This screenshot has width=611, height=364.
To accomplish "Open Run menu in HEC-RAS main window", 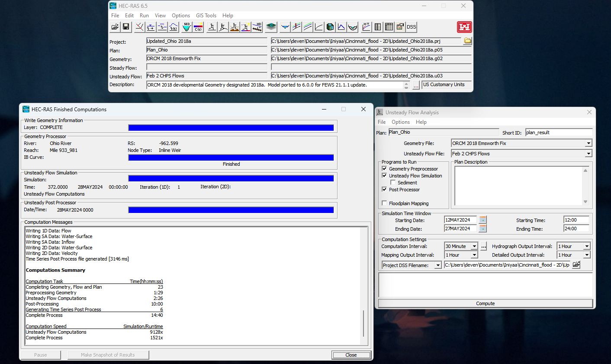I will coord(144,16).
